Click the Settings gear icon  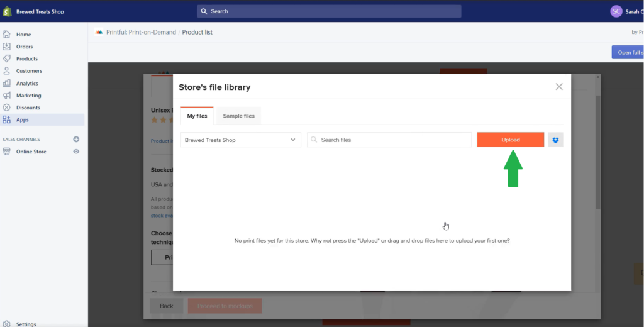pyautogui.click(x=6, y=324)
